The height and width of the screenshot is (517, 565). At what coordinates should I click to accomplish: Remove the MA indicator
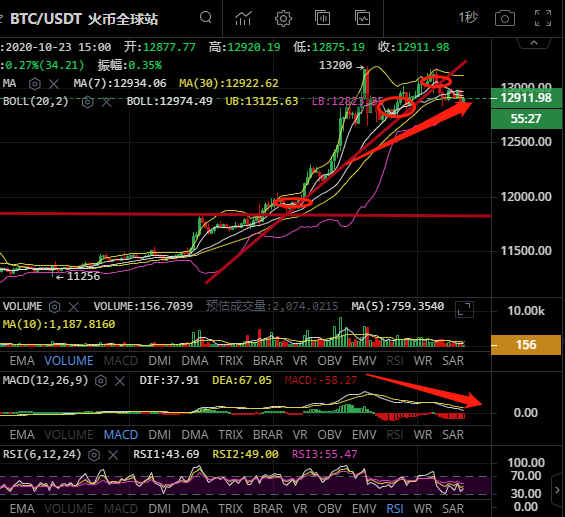pos(54,84)
